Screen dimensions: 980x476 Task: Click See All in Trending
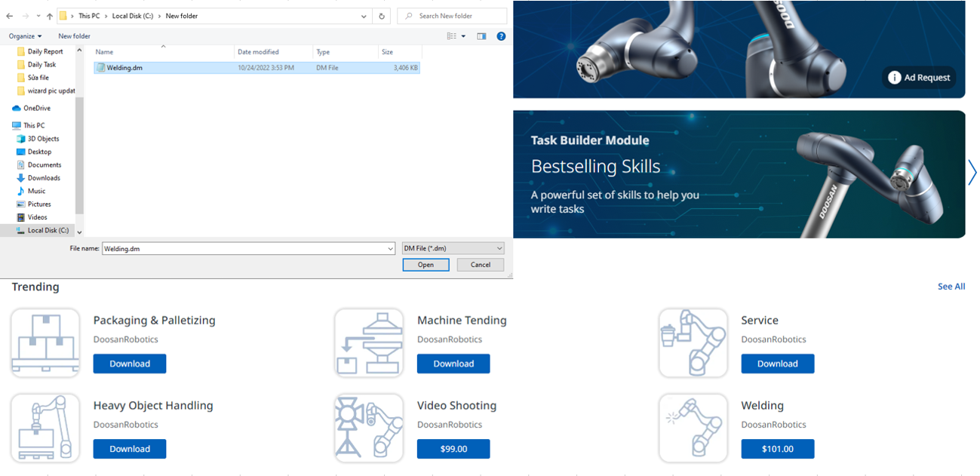click(x=951, y=287)
